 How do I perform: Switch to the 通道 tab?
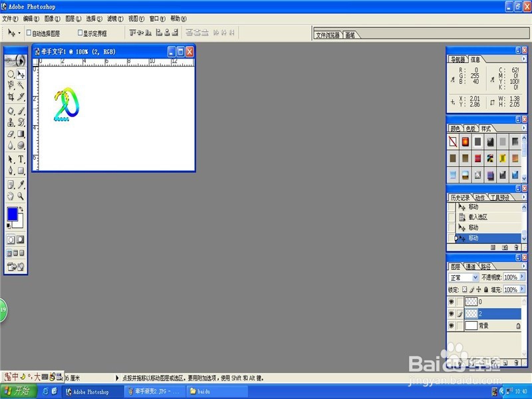[471, 265]
